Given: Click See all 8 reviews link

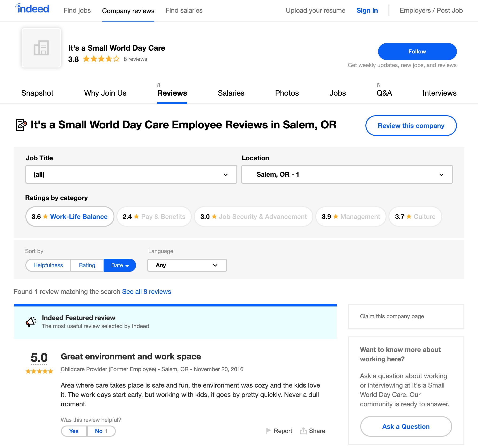Looking at the screenshot, I should (146, 291).
